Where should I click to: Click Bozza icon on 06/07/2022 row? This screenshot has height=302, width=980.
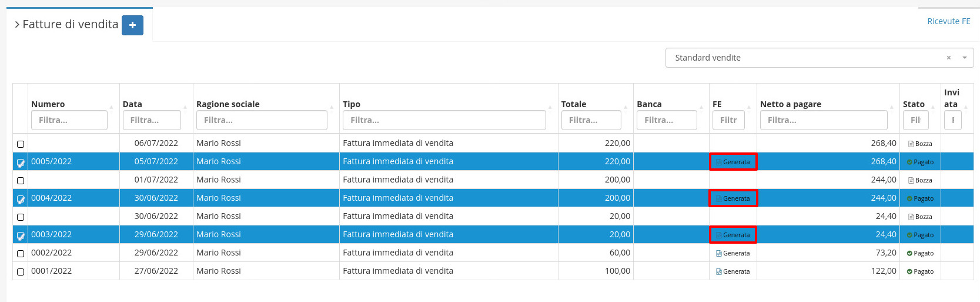click(x=911, y=144)
